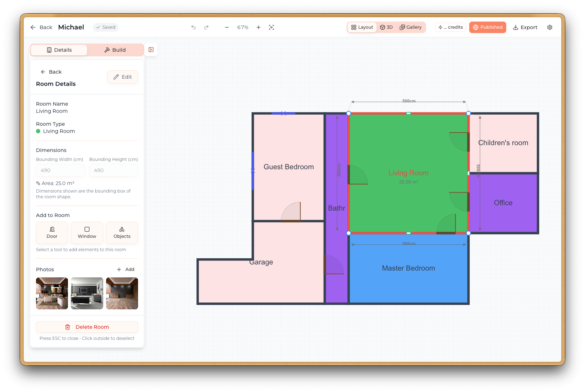The image size is (585, 392).
Task: Open the Details tab
Action: tap(59, 50)
